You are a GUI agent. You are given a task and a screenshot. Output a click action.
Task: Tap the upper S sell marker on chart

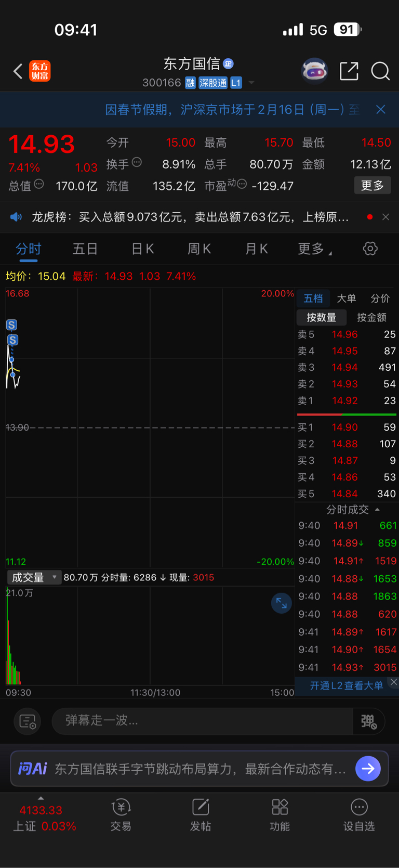11,325
